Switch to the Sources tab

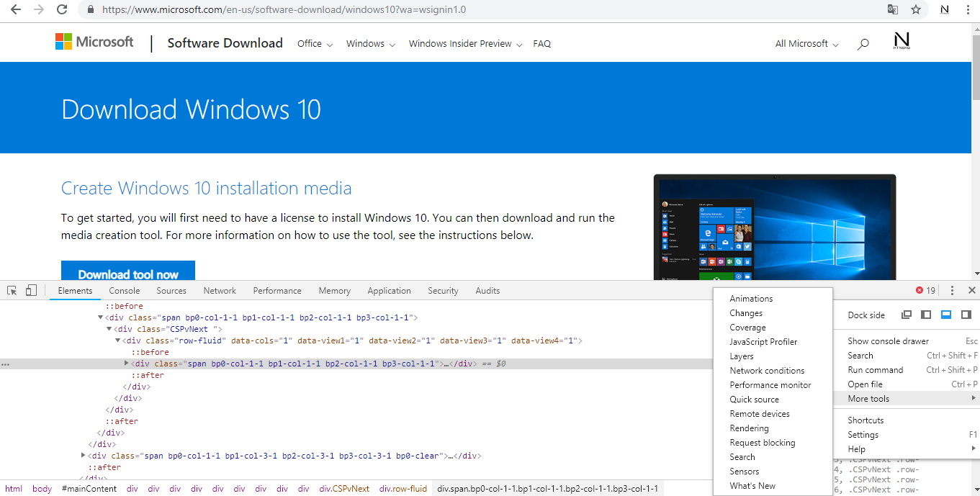[x=171, y=291]
